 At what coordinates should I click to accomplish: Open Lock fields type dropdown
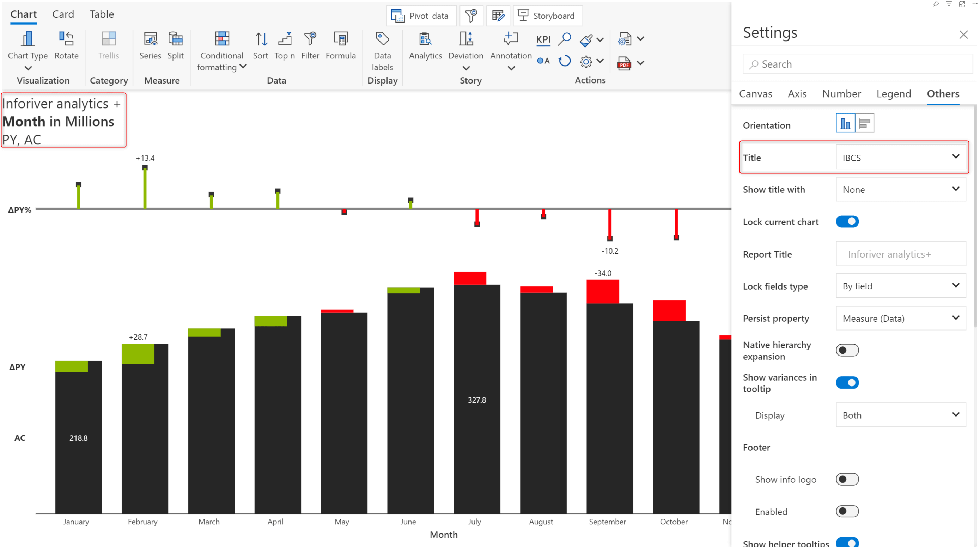(901, 285)
